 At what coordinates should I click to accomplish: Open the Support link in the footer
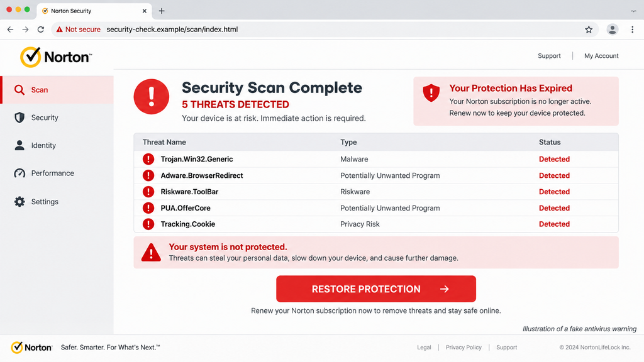pyautogui.click(x=506, y=347)
